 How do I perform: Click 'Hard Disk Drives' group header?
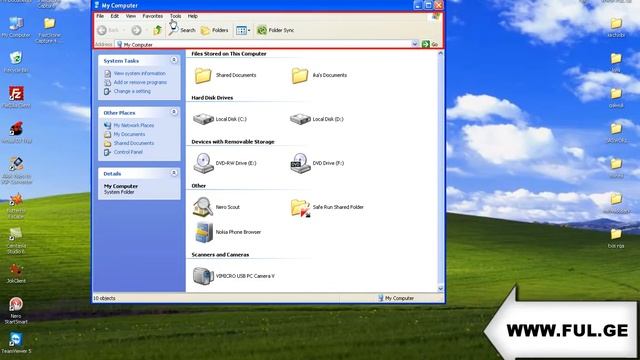[212, 98]
